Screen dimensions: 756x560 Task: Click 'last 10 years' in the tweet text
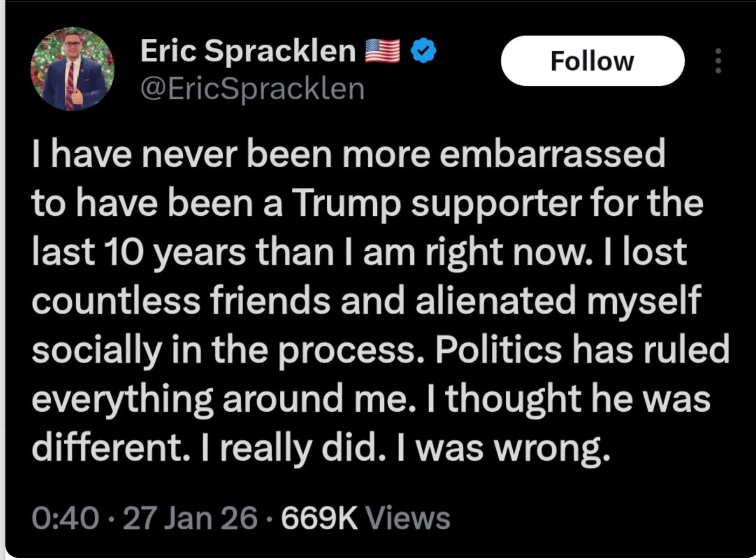[x=139, y=252]
